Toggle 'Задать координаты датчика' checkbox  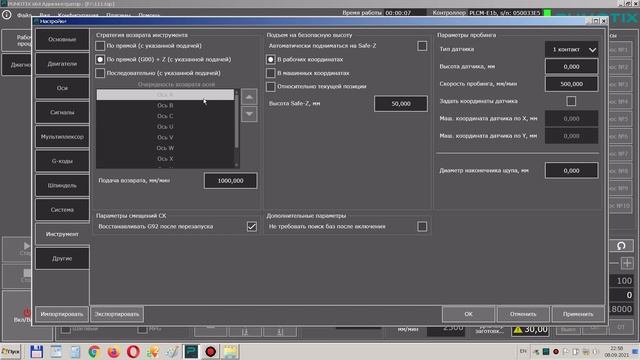pyautogui.click(x=571, y=101)
